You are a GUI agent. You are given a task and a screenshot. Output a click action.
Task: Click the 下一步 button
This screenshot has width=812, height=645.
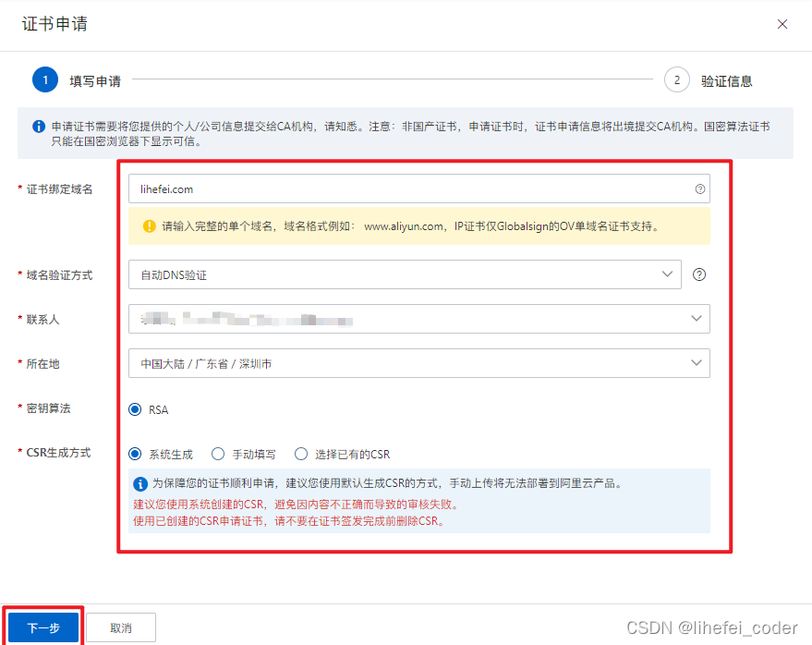pos(43,627)
